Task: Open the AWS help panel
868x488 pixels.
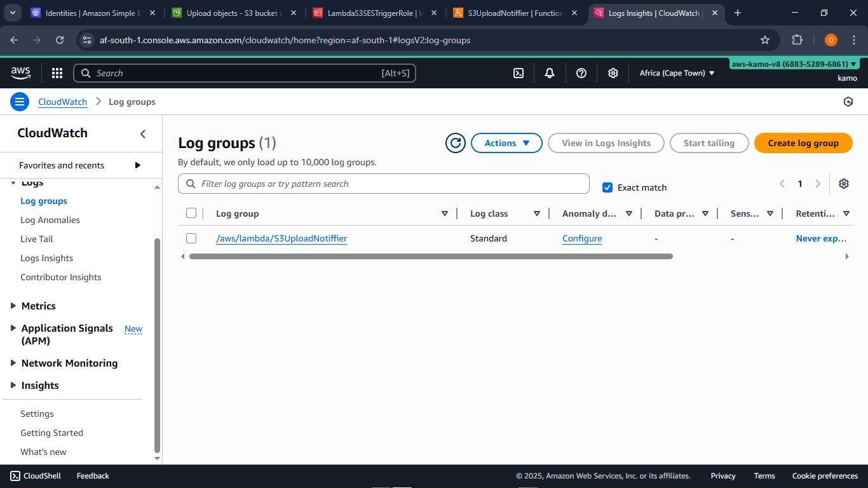Action: 581,73
